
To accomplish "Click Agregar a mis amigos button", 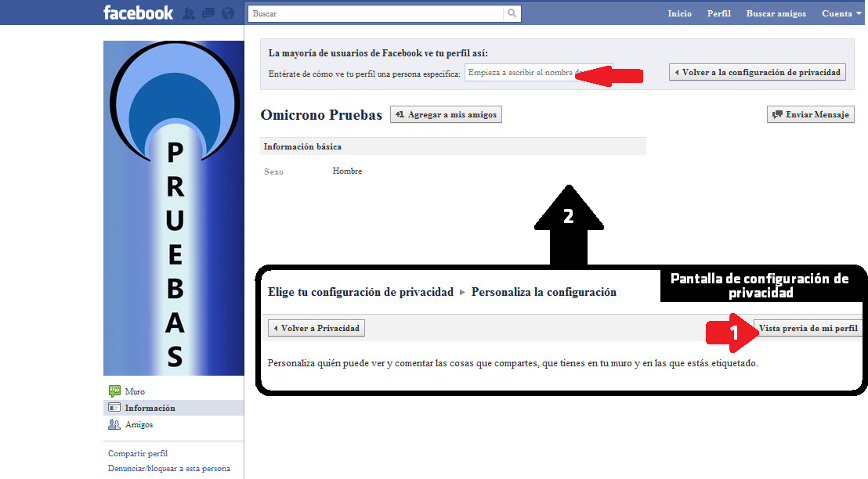I will pos(446,114).
